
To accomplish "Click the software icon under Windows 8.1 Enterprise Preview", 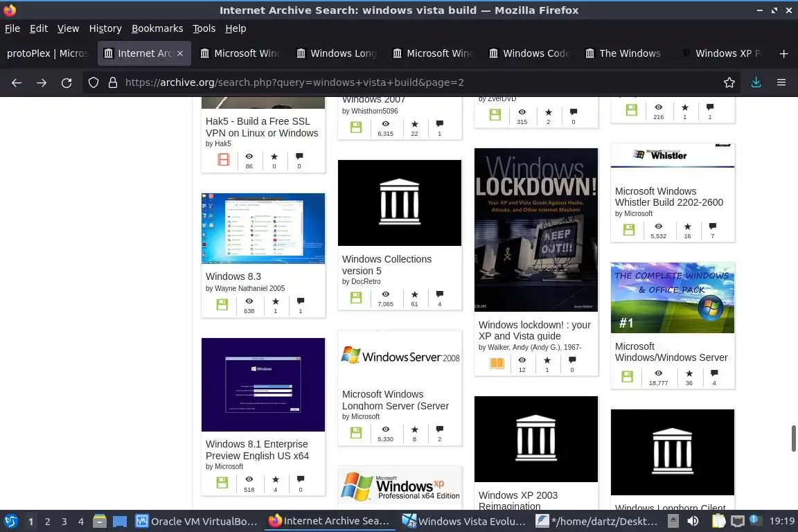I will [x=222, y=483].
